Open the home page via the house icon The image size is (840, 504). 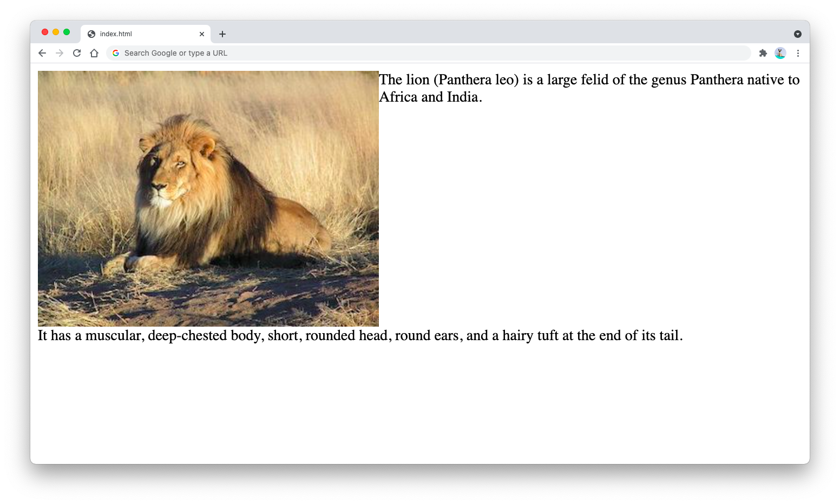(94, 53)
